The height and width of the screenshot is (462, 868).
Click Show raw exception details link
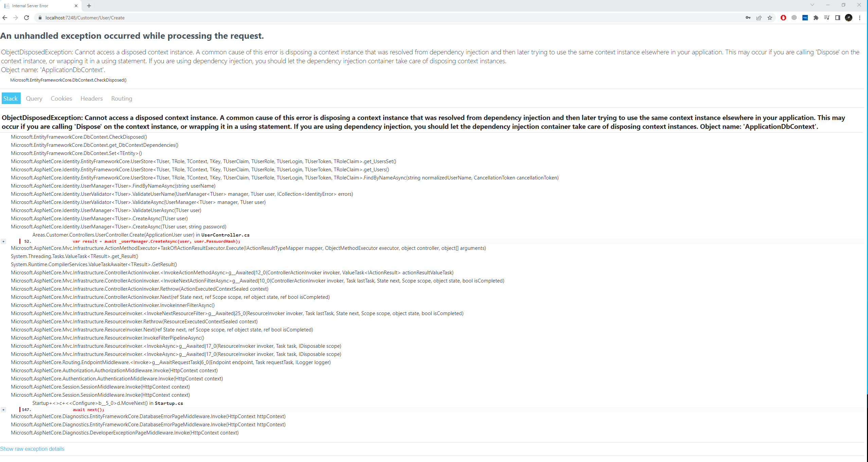pos(32,449)
